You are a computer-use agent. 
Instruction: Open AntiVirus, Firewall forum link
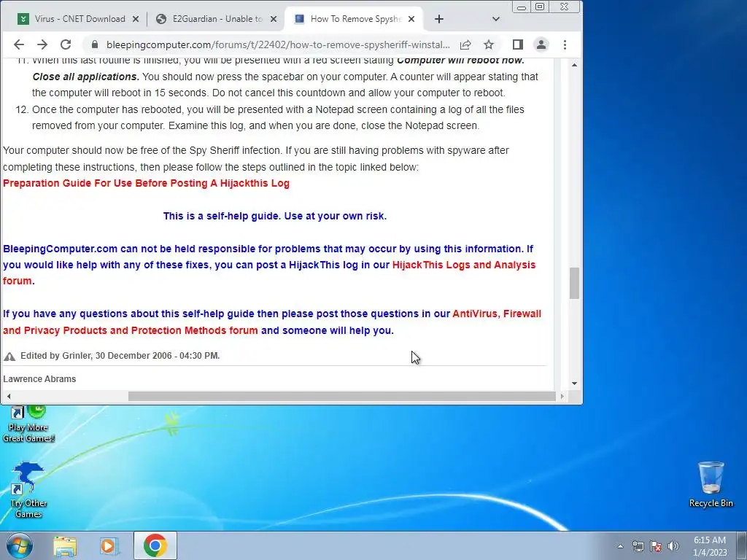pyautogui.click(x=272, y=322)
